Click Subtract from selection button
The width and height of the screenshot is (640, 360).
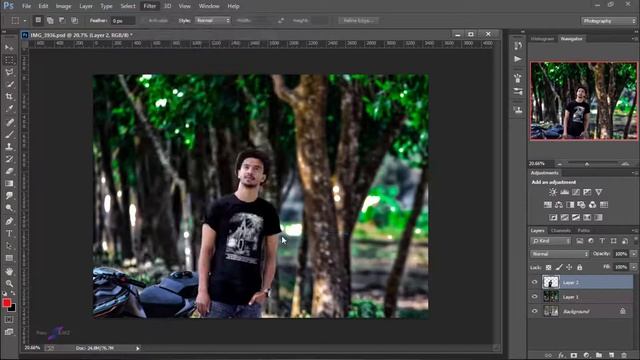pyautogui.click(x=62, y=20)
